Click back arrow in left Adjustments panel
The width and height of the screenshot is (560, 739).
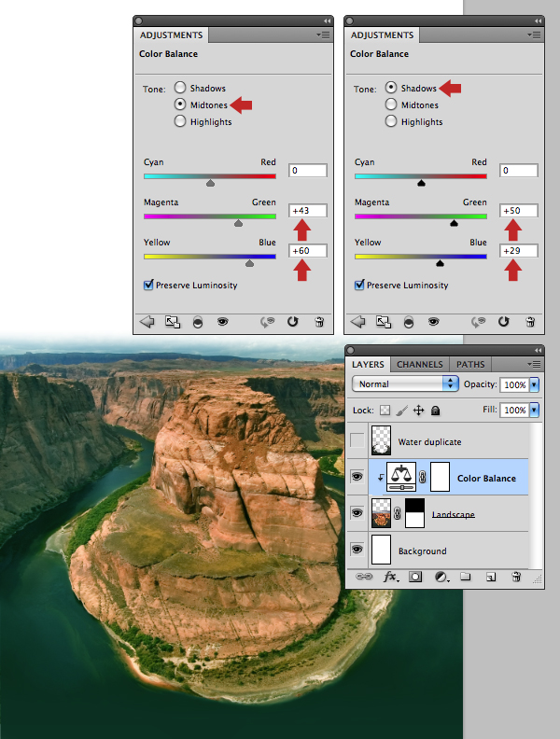click(x=147, y=322)
